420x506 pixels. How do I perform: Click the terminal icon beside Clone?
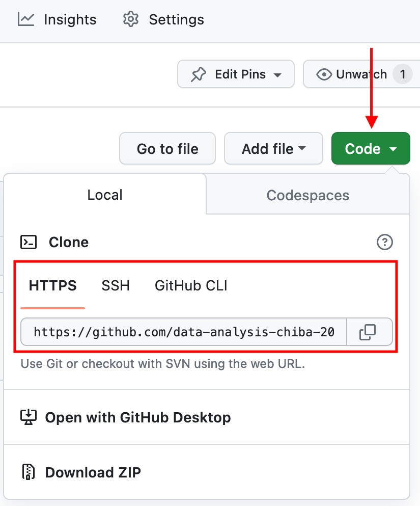click(x=29, y=242)
